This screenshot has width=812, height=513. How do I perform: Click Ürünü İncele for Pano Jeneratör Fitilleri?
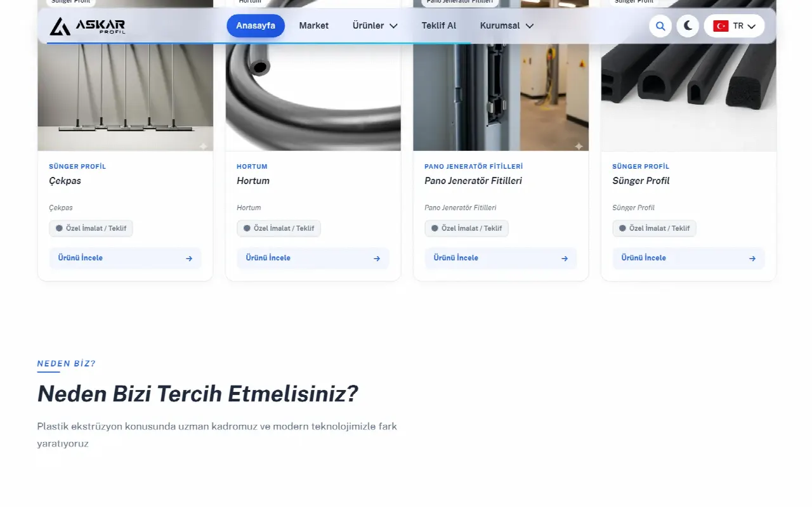pos(501,258)
